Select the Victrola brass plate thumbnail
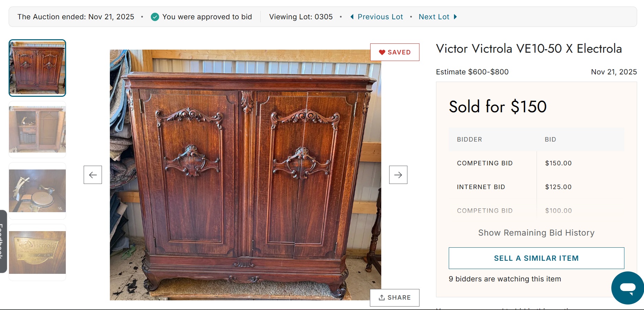 click(37, 252)
